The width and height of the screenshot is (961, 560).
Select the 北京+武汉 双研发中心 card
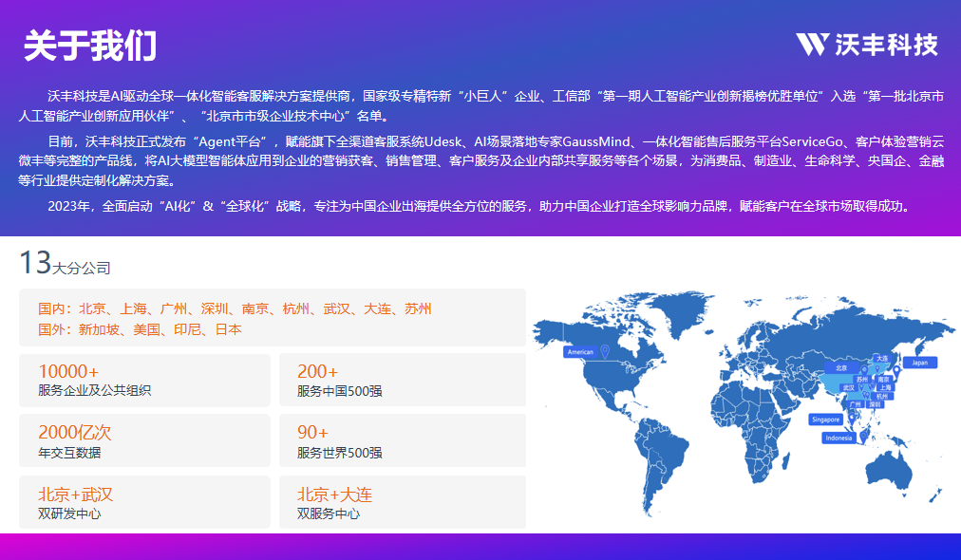[x=144, y=502]
